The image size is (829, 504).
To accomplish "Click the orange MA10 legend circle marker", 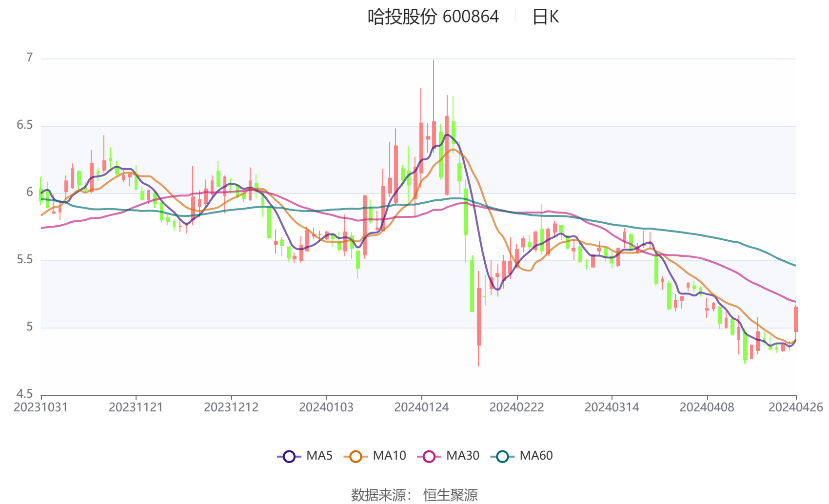I will 355,457.
